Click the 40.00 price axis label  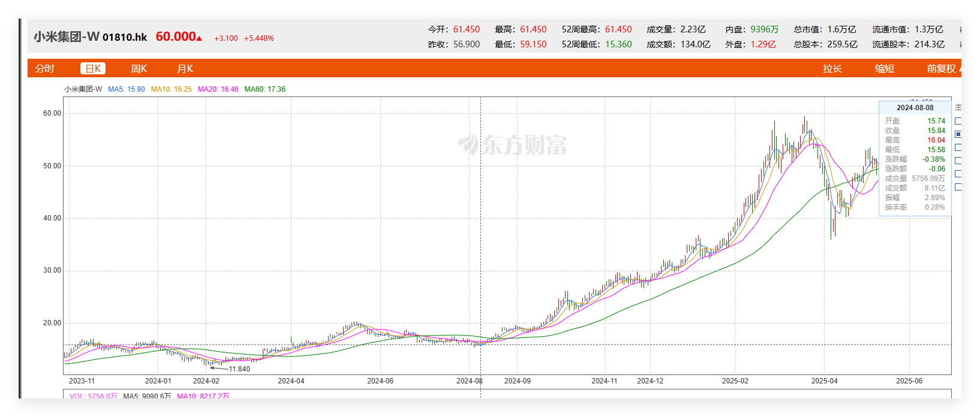pos(52,218)
